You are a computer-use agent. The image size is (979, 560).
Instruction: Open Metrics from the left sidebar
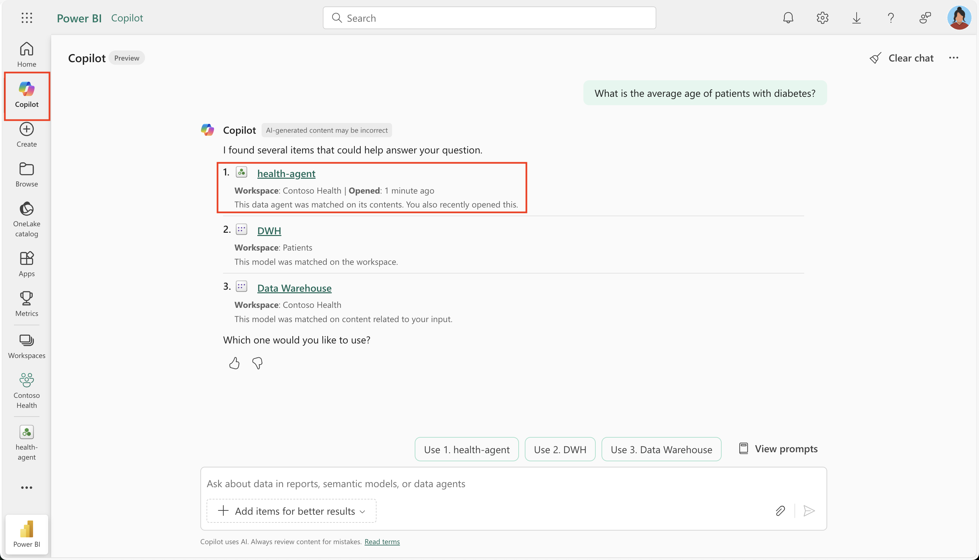27,303
